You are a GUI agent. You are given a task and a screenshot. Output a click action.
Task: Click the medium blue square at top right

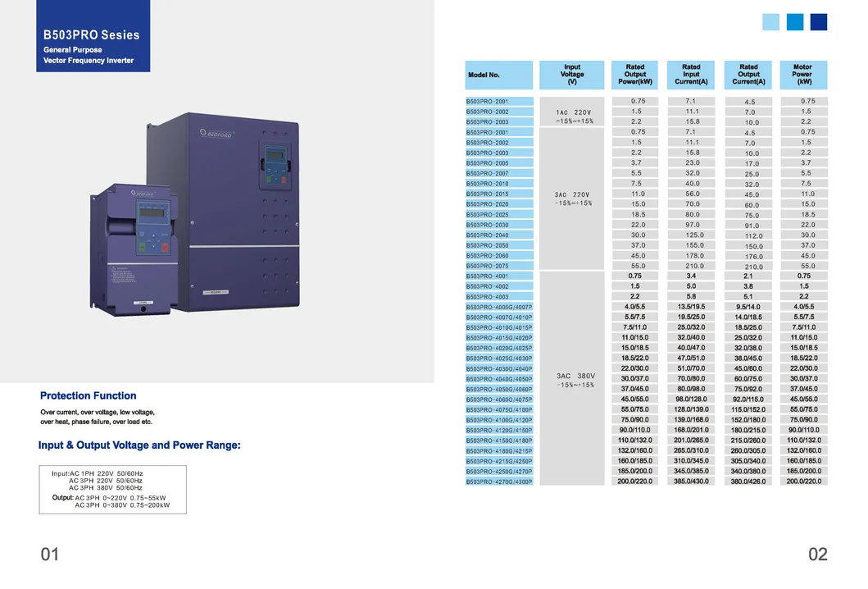(794, 22)
